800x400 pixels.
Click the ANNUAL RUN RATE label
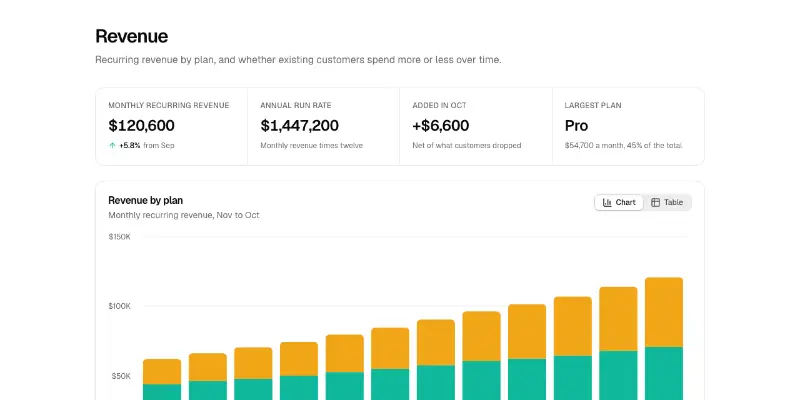[296, 106]
